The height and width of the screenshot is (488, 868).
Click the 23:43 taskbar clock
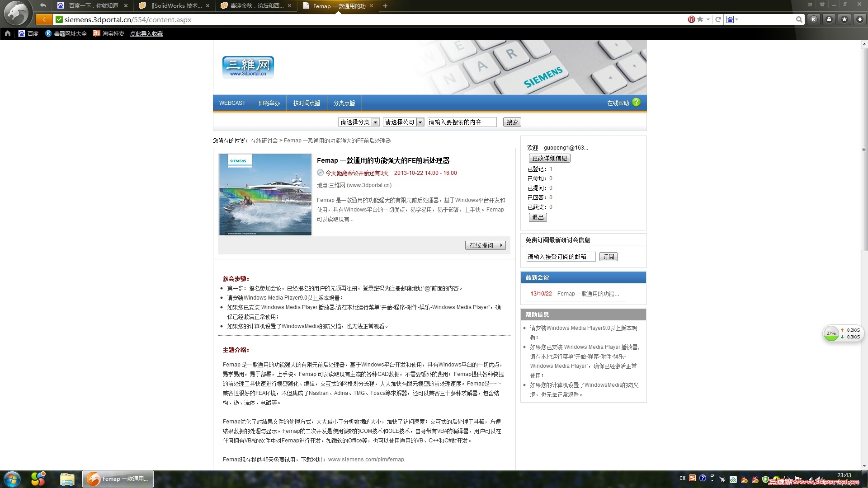tap(844, 475)
